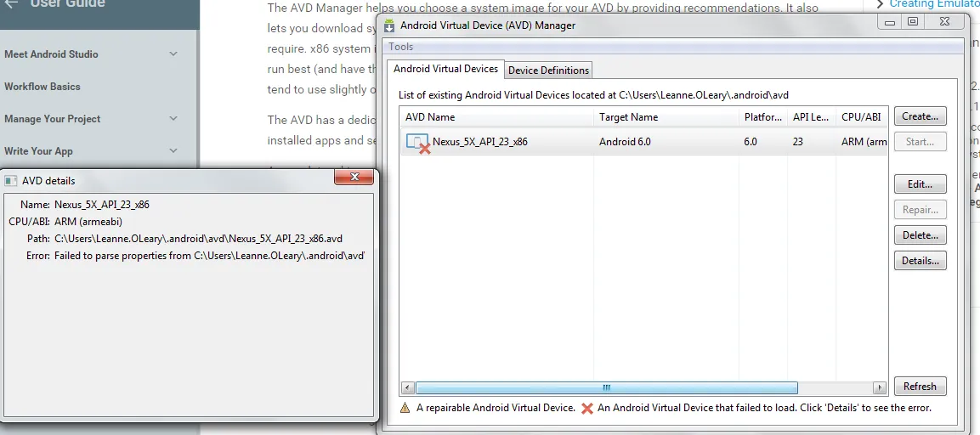Maximize the AVD Manager window
Screen dimensions: 980x435
pos(913,22)
